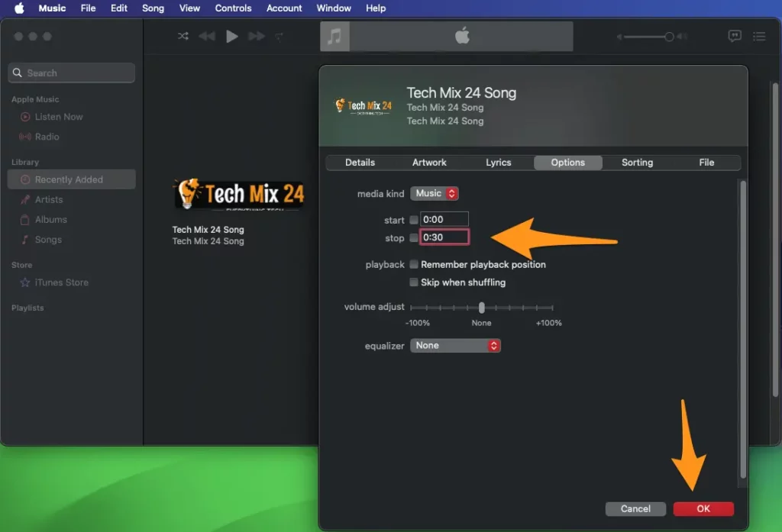Open the equalizer None dropdown
The height and width of the screenshot is (532, 782).
(x=455, y=346)
